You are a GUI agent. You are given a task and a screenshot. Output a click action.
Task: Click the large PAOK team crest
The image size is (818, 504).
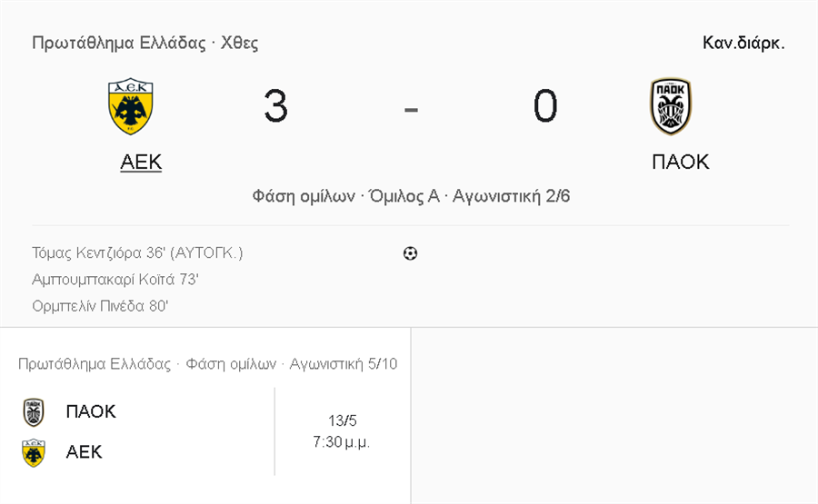pyautogui.click(x=671, y=106)
